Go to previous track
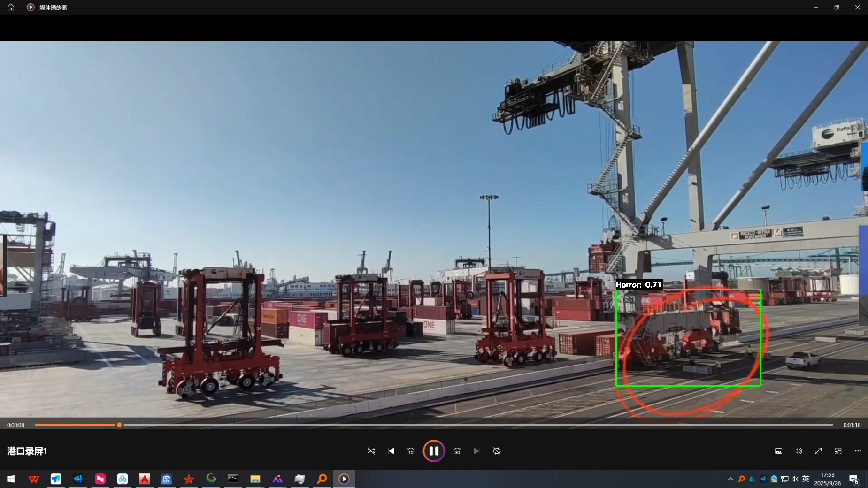This screenshot has width=868, height=488. (x=391, y=451)
